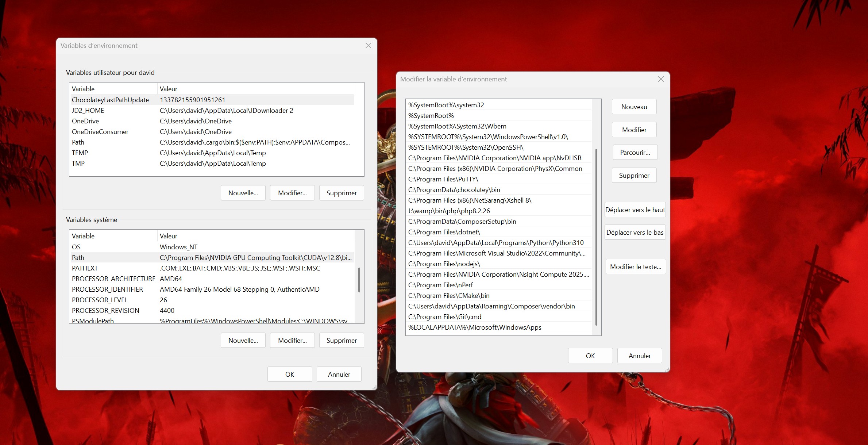Close the Modifier la variable d'environnement dialog
Viewport: 868px width, 445px height.
click(x=660, y=79)
